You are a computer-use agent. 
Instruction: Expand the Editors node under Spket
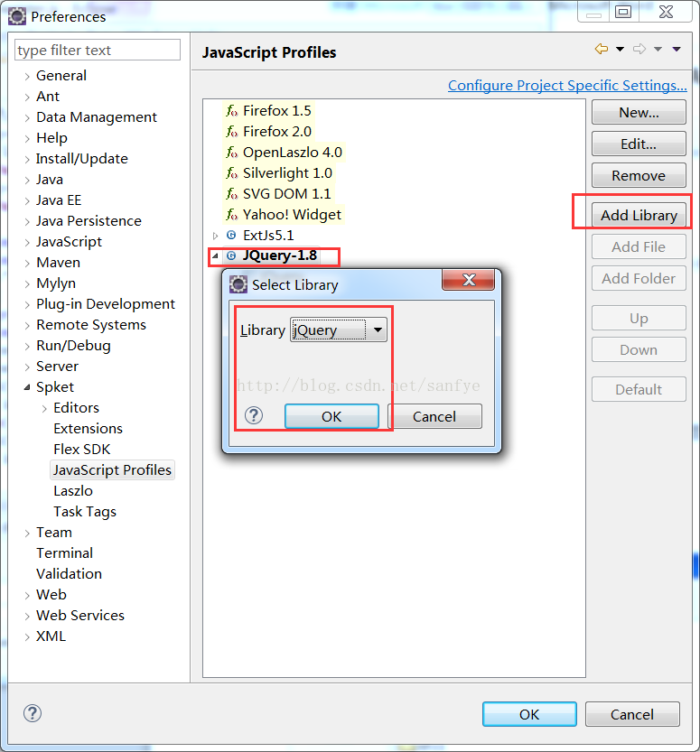coord(44,408)
